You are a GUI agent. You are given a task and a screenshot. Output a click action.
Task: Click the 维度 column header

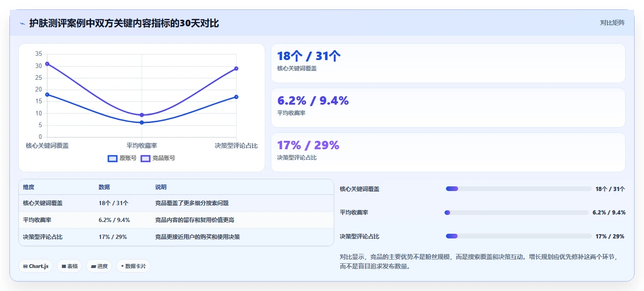(29, 187)
